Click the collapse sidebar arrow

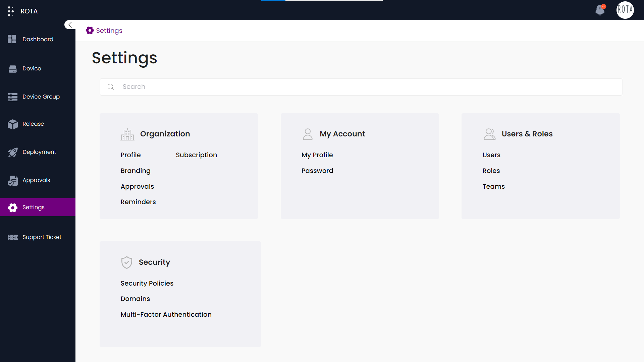tap(70, 25)
